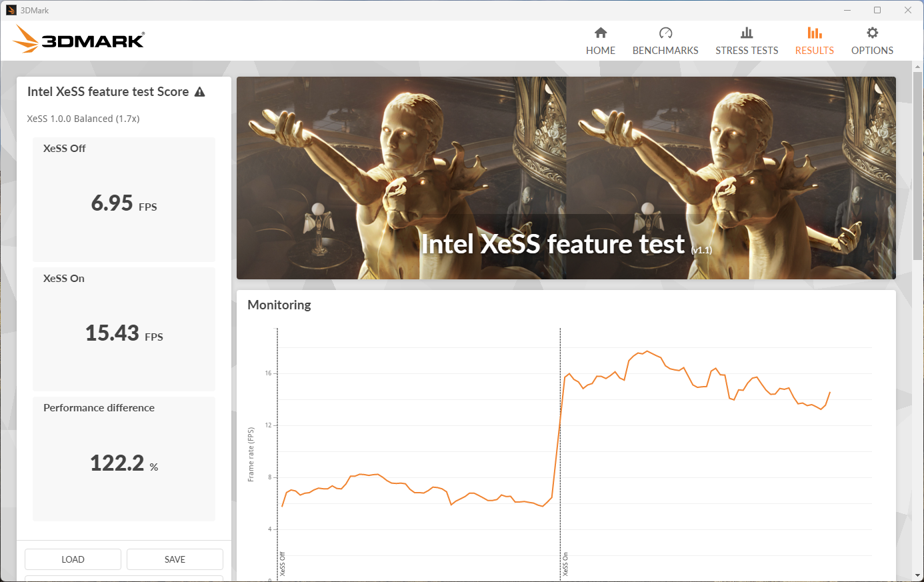Click the vertical scrollbar down arrow
The width and height of the screenshot is (924, 582).
(x=918, y=575)
